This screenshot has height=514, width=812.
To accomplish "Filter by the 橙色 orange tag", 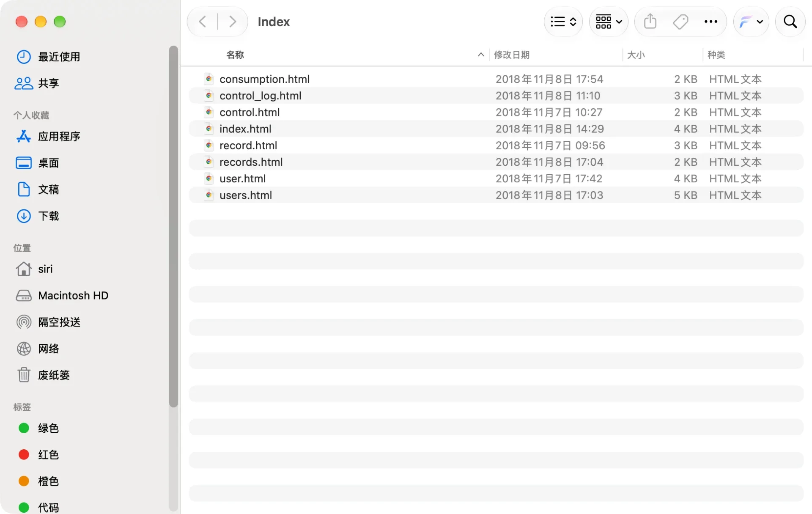I will (x=48, y=481).
